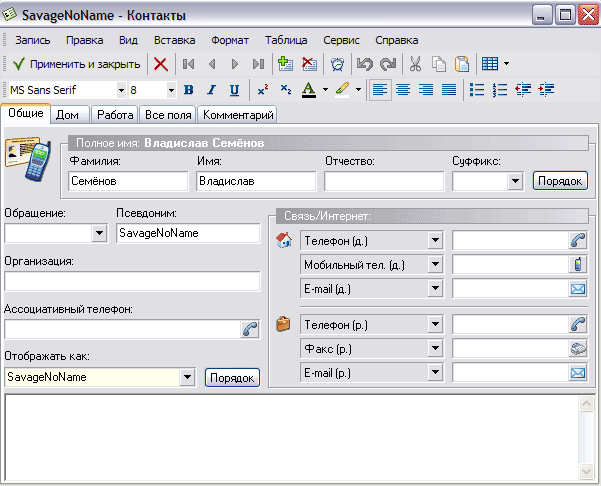Toggle Bold formatting
601x486 pixels.
[x=190, y=90]
